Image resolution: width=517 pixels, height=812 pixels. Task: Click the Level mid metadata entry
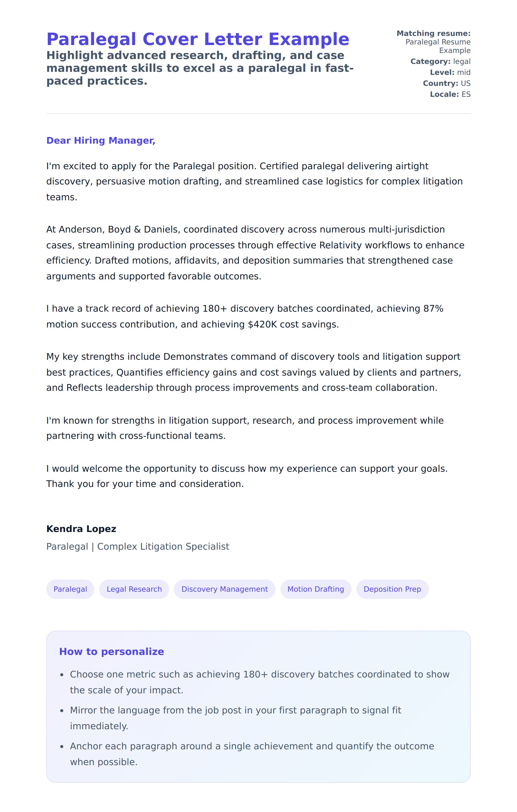coord(450,72)
